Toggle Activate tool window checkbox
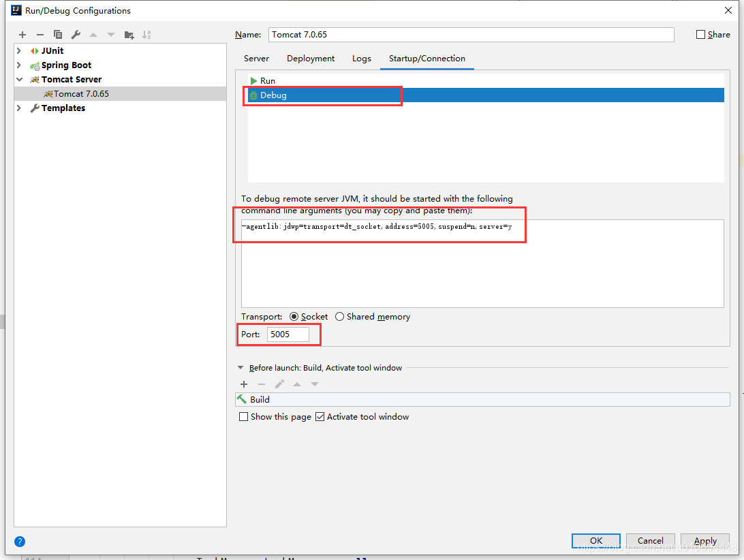 click(x=320, y=417)
